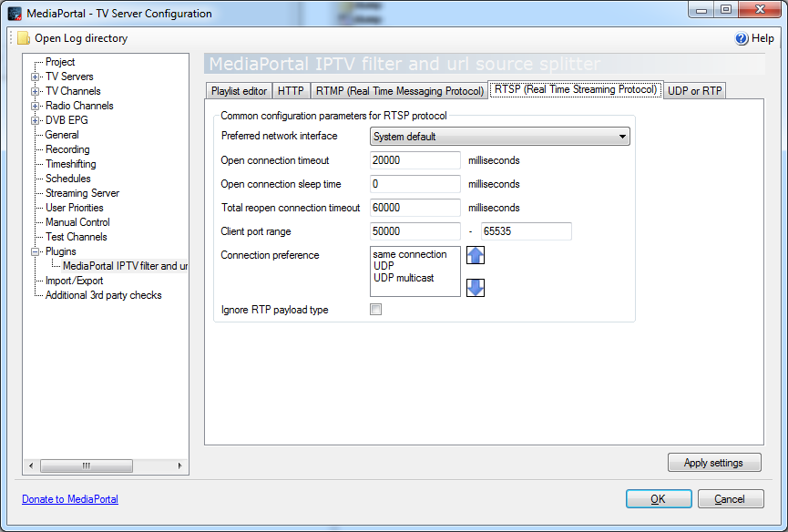Image resolution: width=788 pixels, height=532 pixels.
Task: Focus the Client port range end field (65535)
Action: [527, 231]
